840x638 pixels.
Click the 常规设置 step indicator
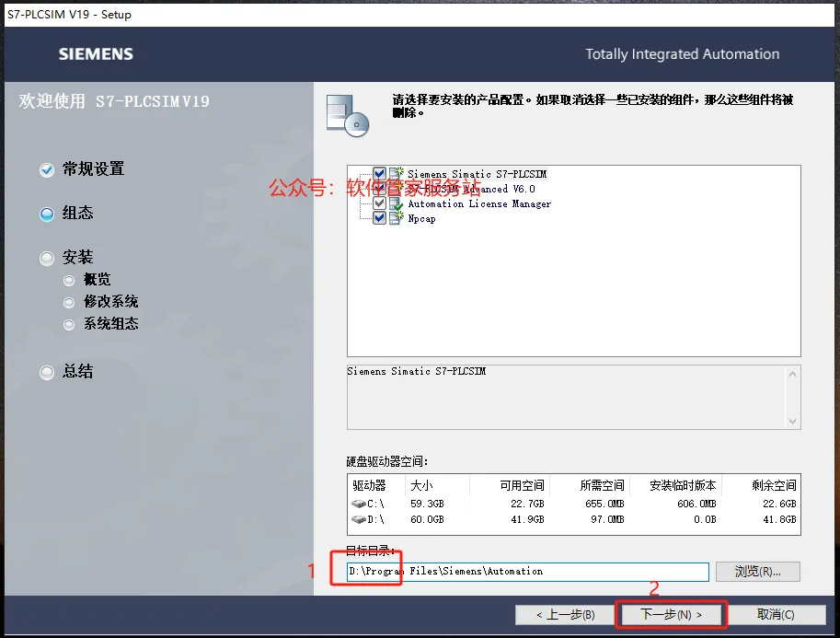coord(47,170)
